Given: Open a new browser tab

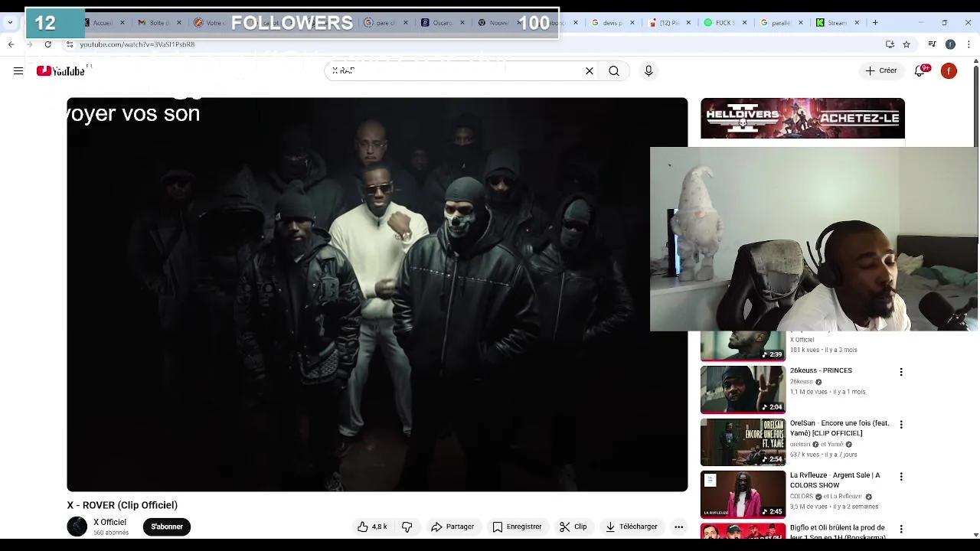Looking at the screenshot, I should pyautogui.click(x=875, y=23).
